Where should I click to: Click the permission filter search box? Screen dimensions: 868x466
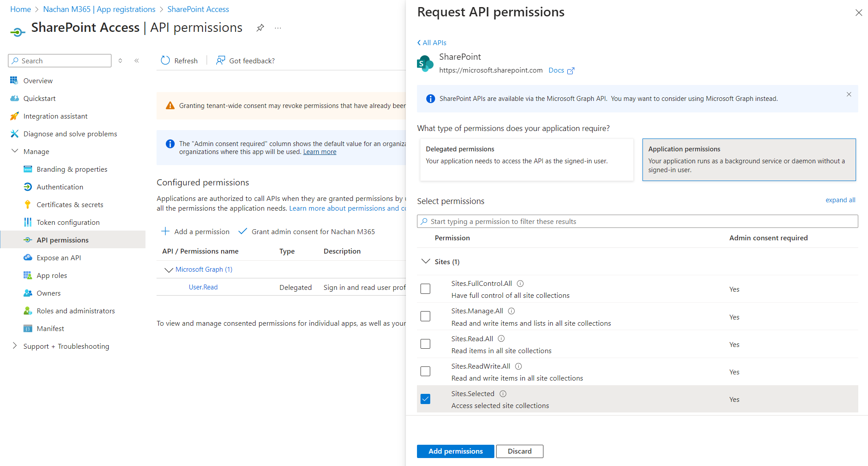[637, 221]
